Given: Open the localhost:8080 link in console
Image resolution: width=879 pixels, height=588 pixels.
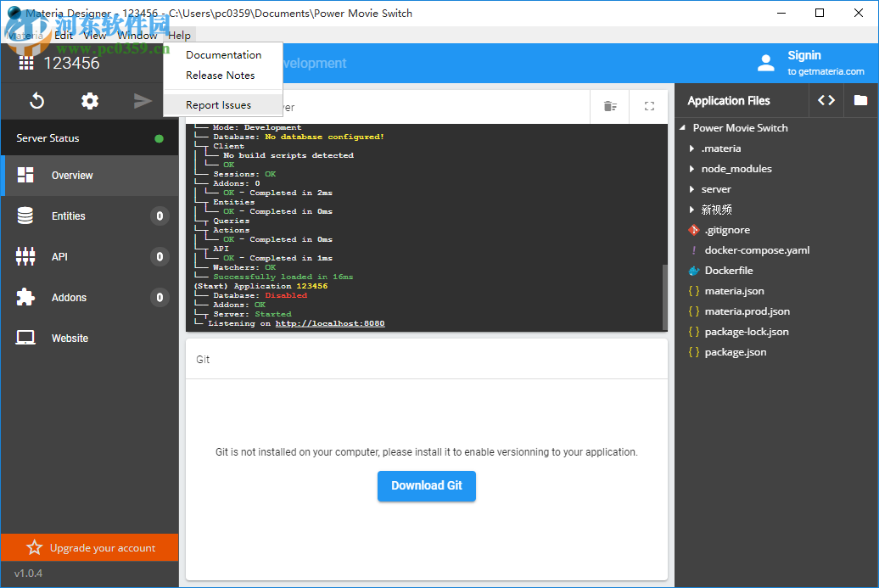Looking at the screenshot, I should click(329, 323).
